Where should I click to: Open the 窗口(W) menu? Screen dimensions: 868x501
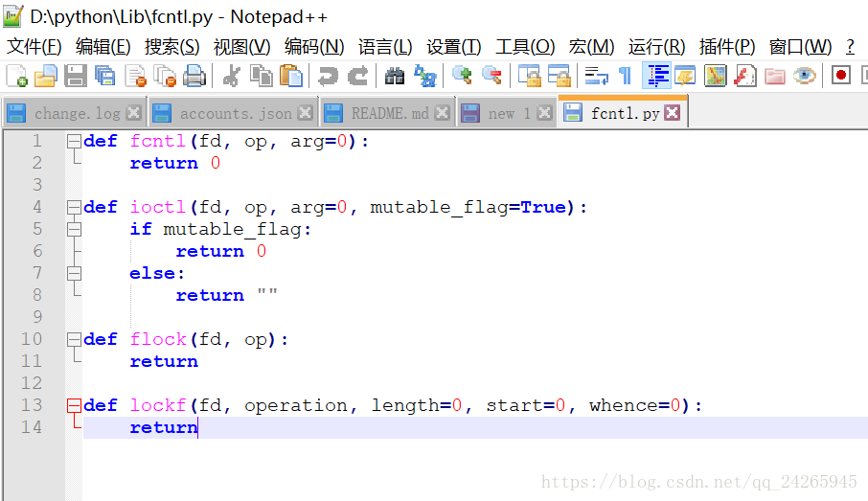(800, 47)
